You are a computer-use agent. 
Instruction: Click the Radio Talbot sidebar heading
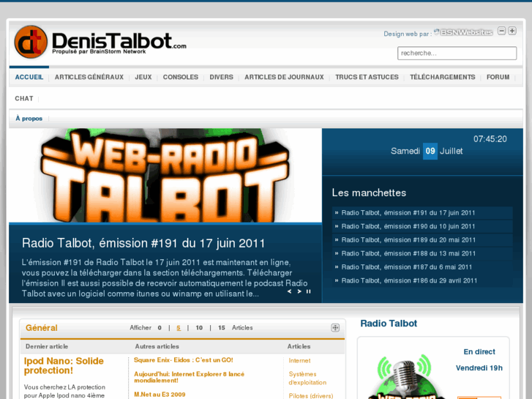[x=389, y=324]
